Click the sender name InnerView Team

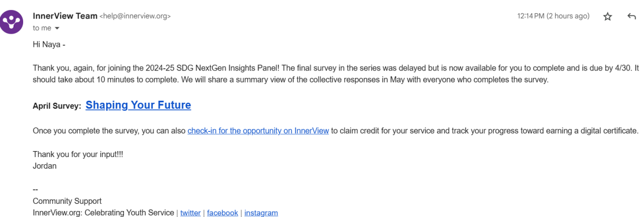pyautogui.click(x=65, y=16)
